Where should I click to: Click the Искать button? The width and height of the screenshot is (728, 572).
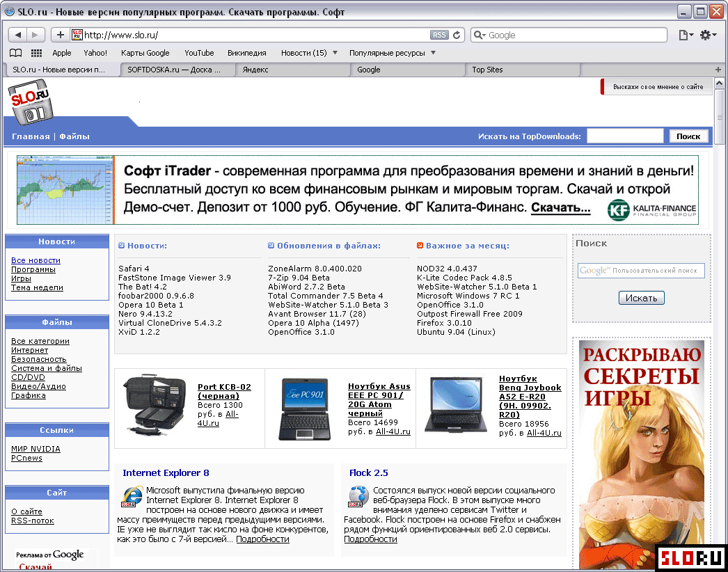click(641, 298)
